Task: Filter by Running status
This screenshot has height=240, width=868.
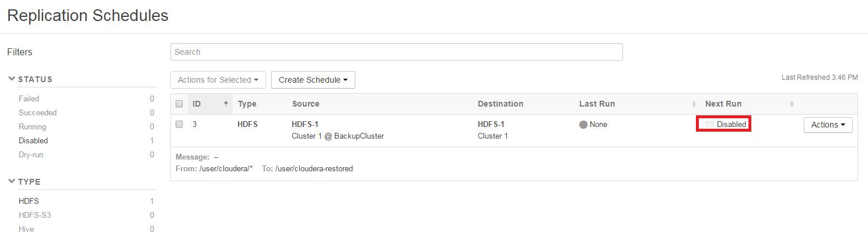Action: [x=32, y=126]
